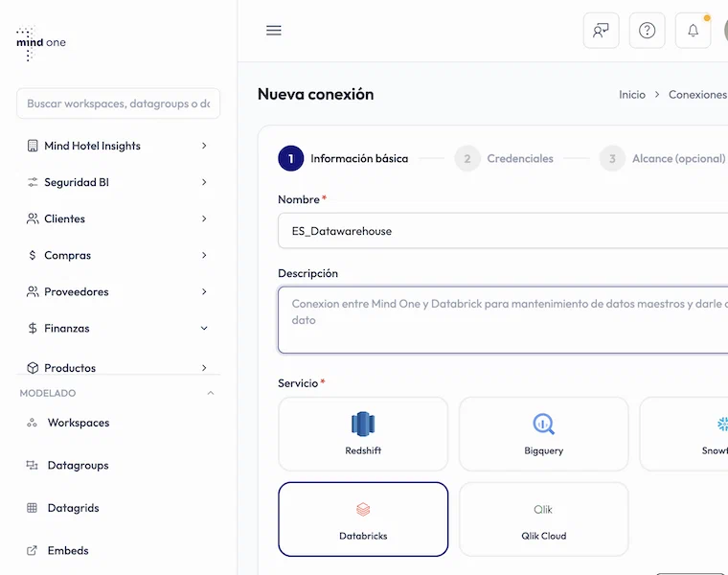728x575 pixels.
Task: Click the Bigquery logo icon
Action: (x=543, y=424)
